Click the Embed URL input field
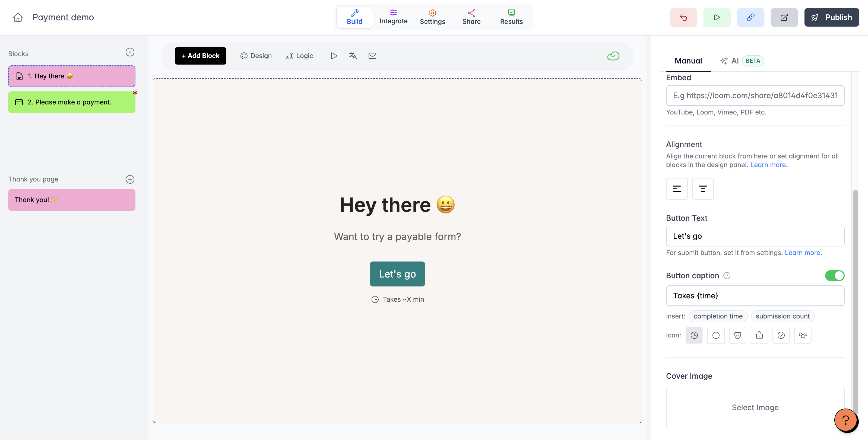The image size is (868, 440). point(755,95)
